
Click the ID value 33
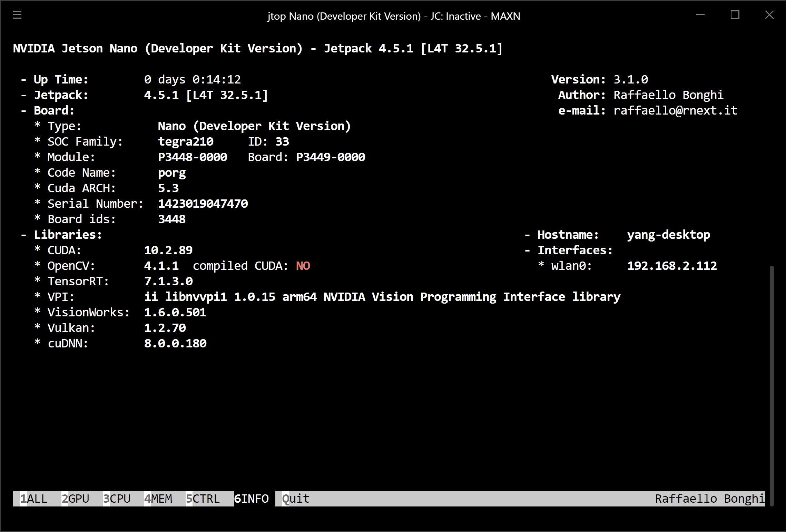click(x=282, y=141)
